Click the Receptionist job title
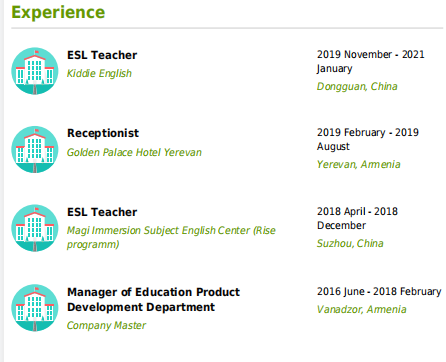 coord(103,133)
